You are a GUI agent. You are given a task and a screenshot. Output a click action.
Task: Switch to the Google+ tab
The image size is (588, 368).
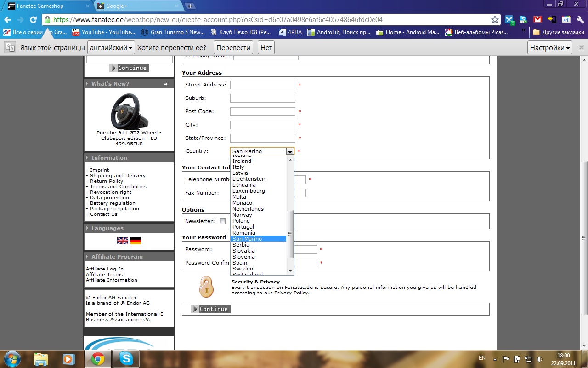coord(138,6)
